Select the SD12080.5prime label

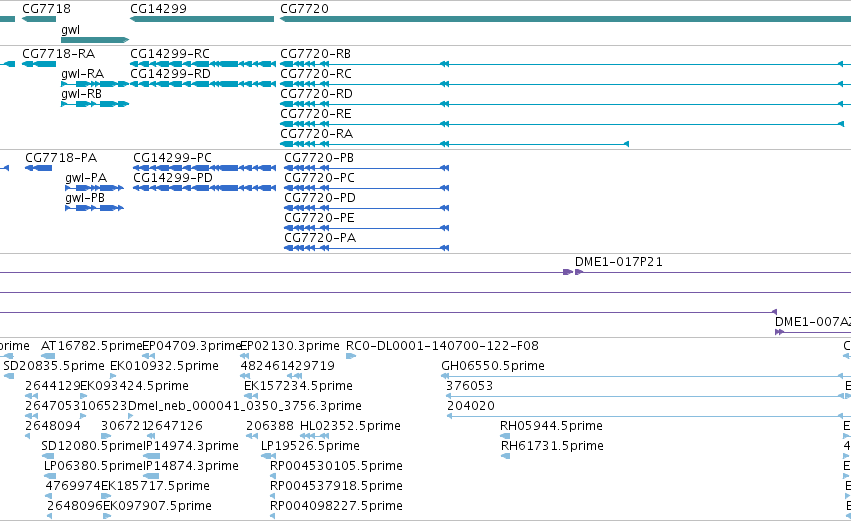tap(92, 447)
